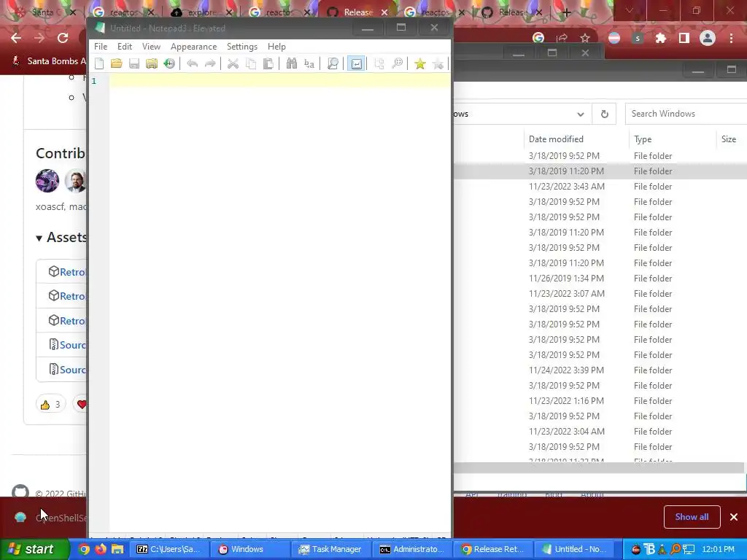Open Chrome's tab search chevron
Viewport: 747px width, 560px height.
[630, 10]
